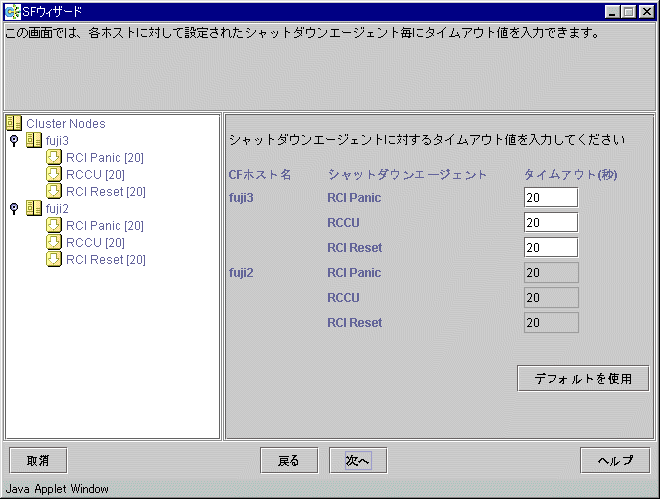
Task: Click the fuji2 RCI Panic timeout field
Action: (551, 273)
